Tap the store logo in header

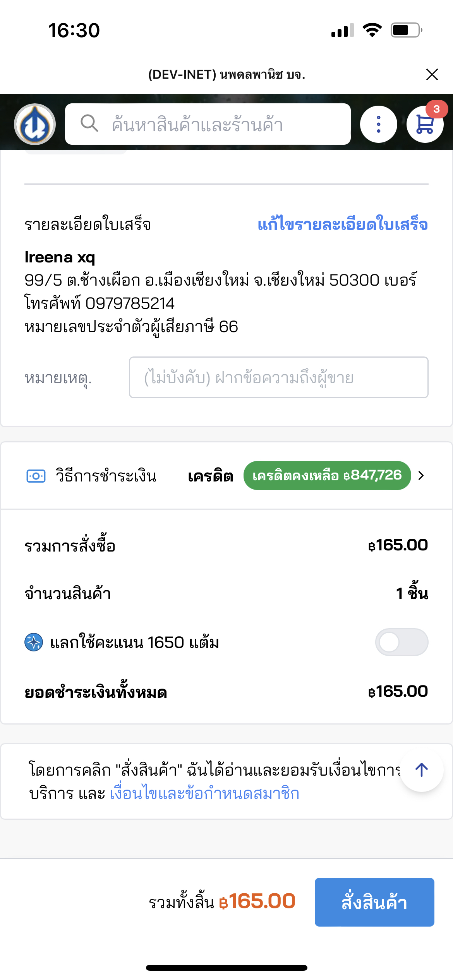[35, 125]
